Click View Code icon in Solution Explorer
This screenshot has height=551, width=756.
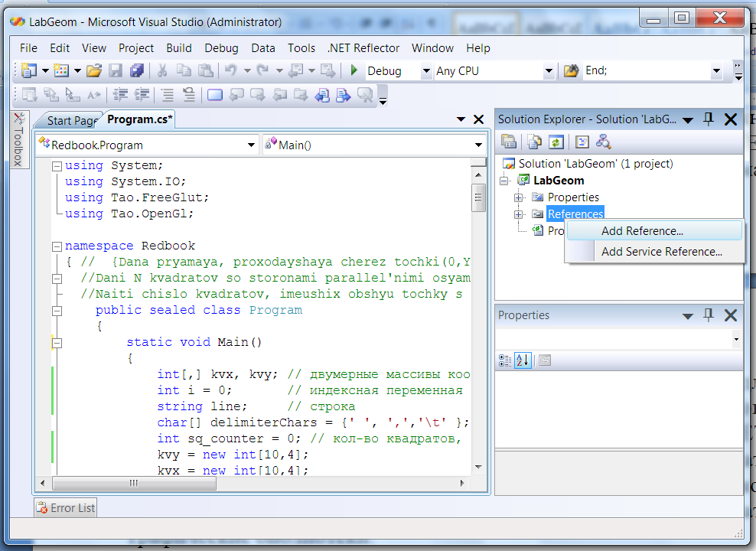[x=582, y=142]
